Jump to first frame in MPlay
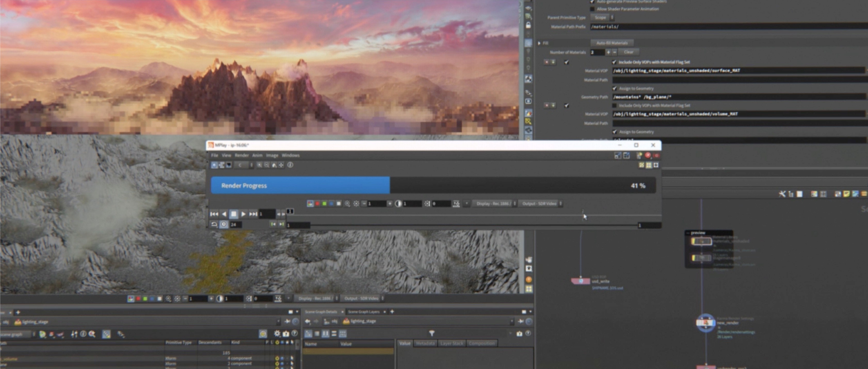 click(x=214, y=214)
